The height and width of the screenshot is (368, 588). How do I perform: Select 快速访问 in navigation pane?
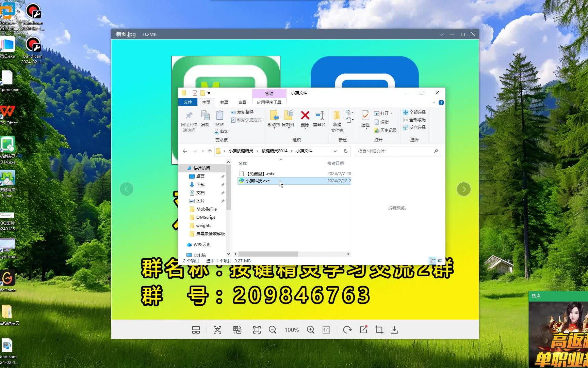[202, 168]
